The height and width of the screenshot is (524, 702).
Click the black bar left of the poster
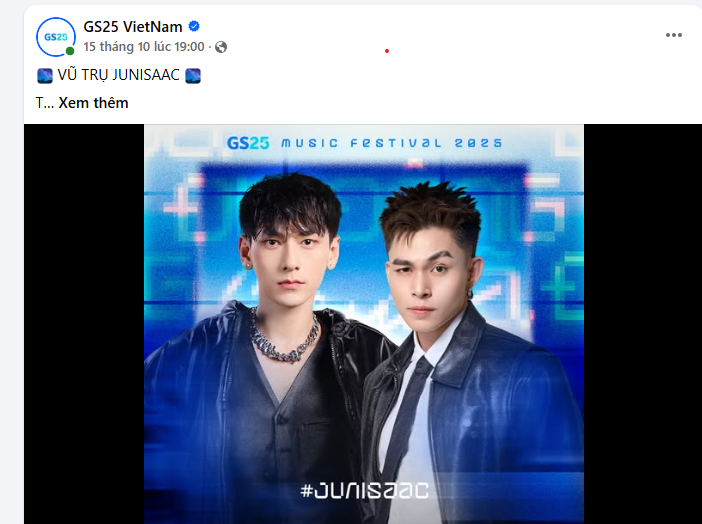tap(84, 324)
